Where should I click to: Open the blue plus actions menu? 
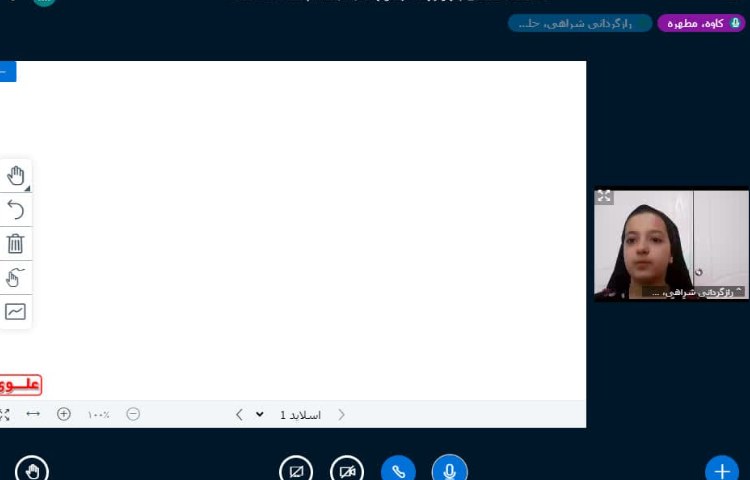[722, 470]
